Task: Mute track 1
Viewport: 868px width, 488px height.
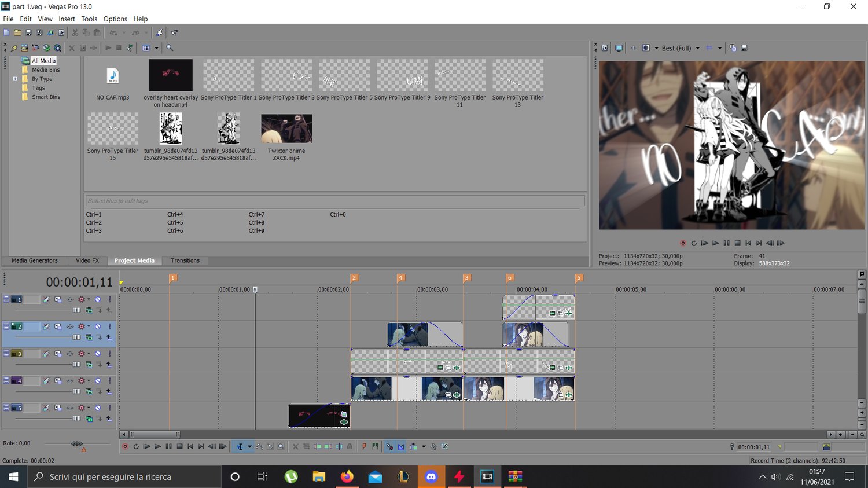Action: coord(98,299)
